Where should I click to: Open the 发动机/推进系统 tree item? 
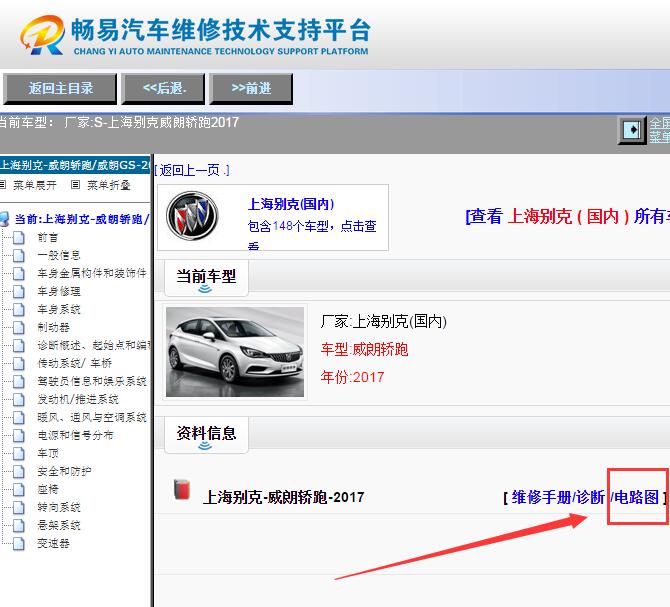(78, 399)
